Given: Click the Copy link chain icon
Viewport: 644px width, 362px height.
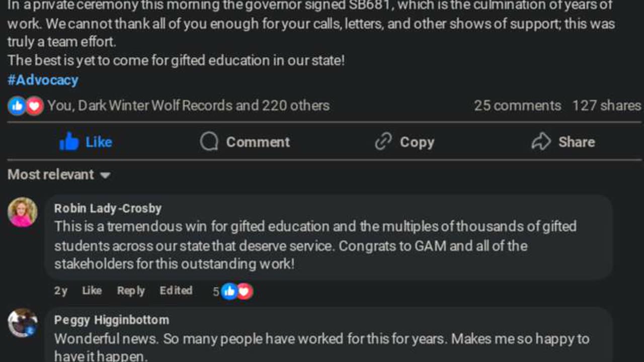Looking at the screenshot, I should tap(383, 142).
